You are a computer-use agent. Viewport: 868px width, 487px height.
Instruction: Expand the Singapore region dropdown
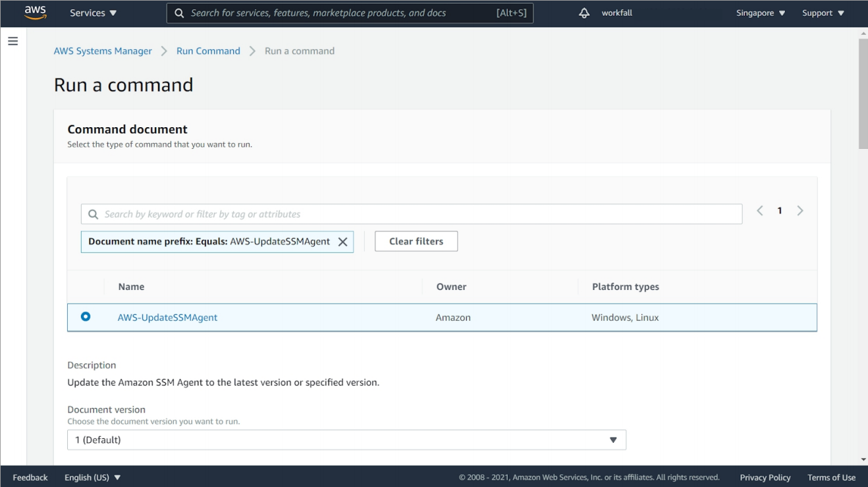coord(761,13)
